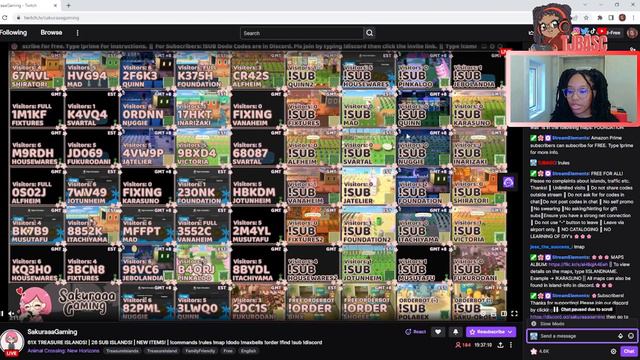Open the discord link in chat
640x360 pixels.
(x=567, y=317)
